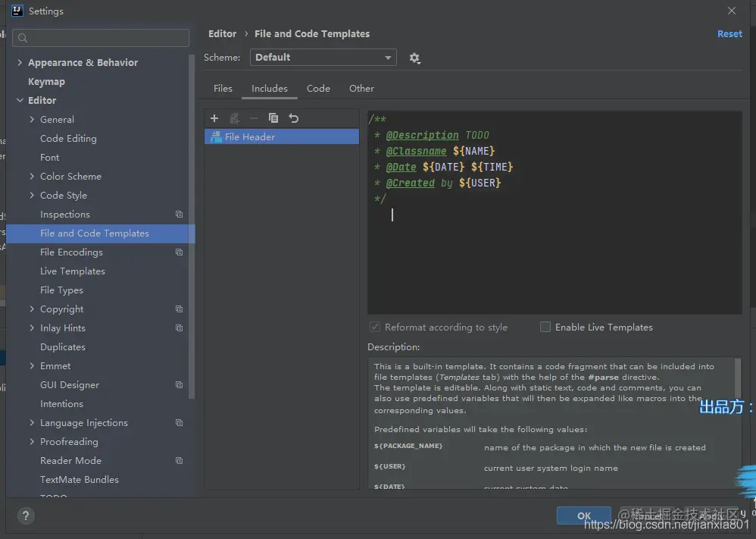The height and width of the screenshot is (539, 756).
Task: Open Intentions settings
Action: pyautogui.click(x=61, y=404)
